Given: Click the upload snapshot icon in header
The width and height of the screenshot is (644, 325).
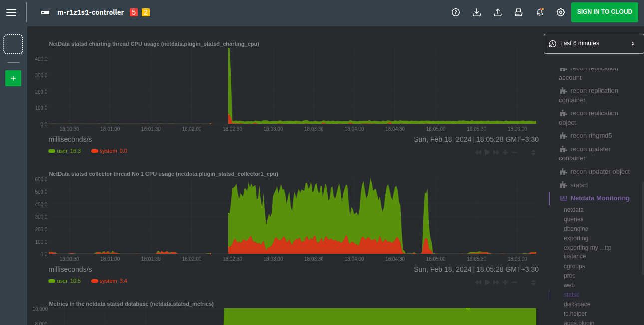Looking at the screenshot, I should pyautogui.click(x=497, y=12).
